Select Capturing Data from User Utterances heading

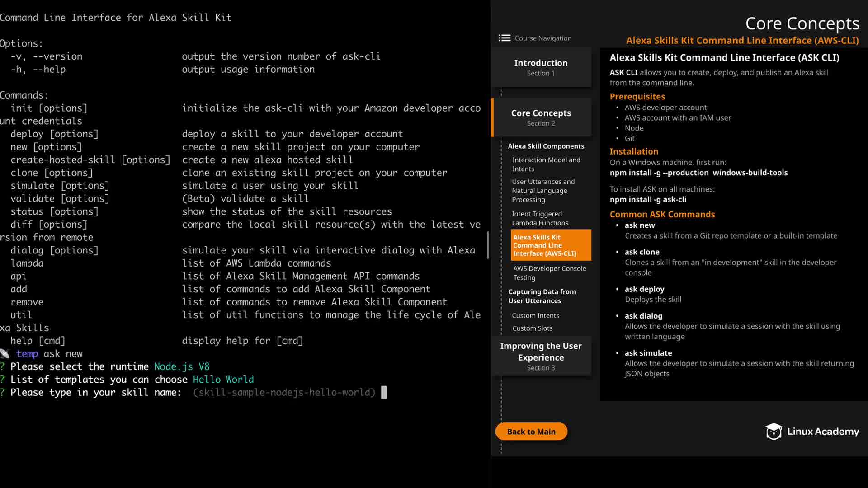[542, 296]
